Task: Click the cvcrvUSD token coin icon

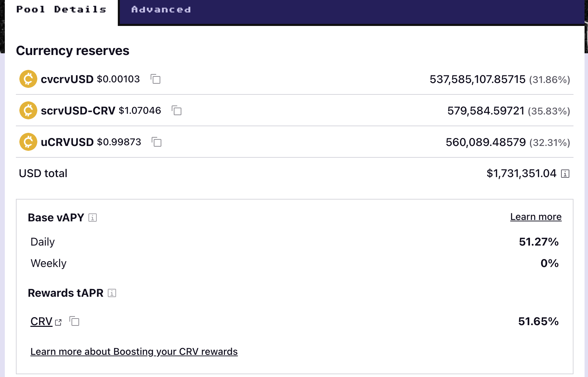Action: 28,79
